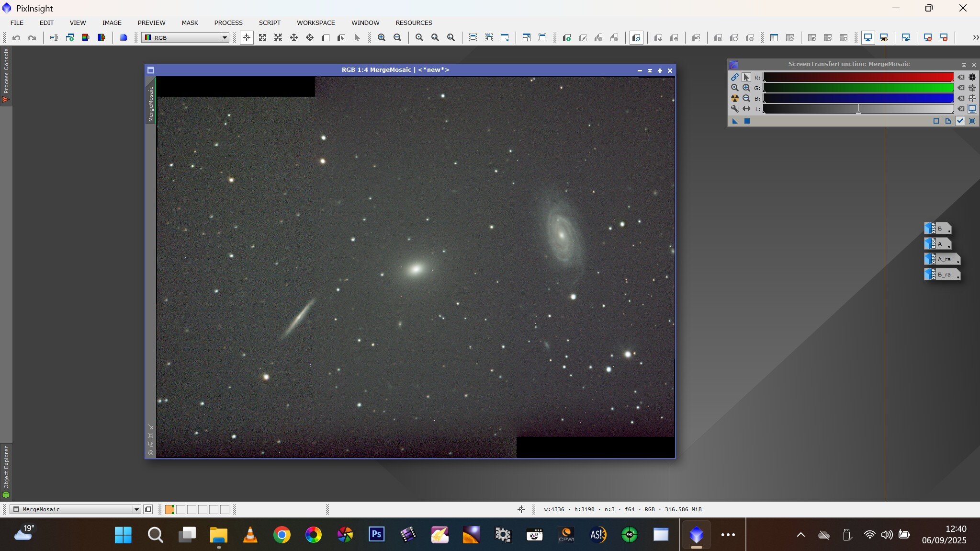Click the STF auto-stretch radioactive icon
This screenshot has height=551, width=980.
[x=734, y=98]
